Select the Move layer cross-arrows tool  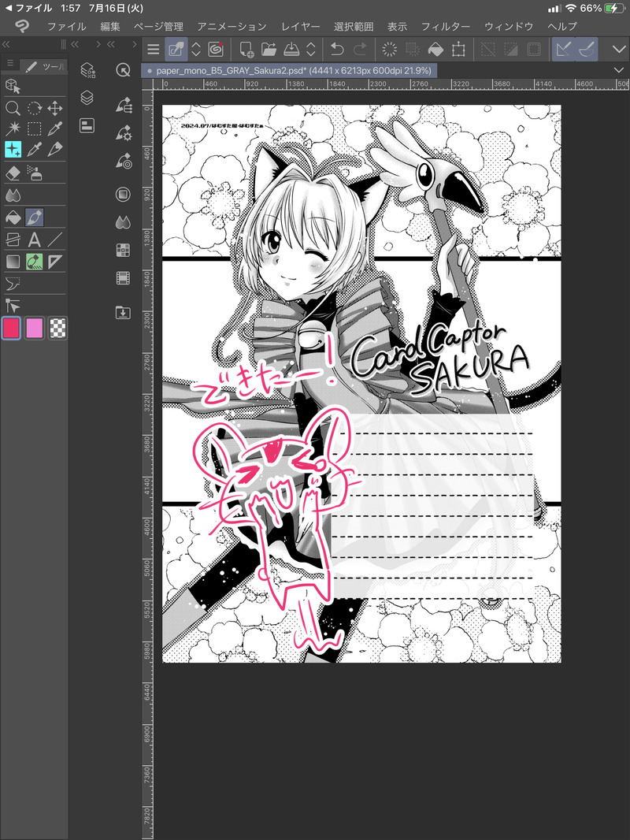[x=54, y=108]
